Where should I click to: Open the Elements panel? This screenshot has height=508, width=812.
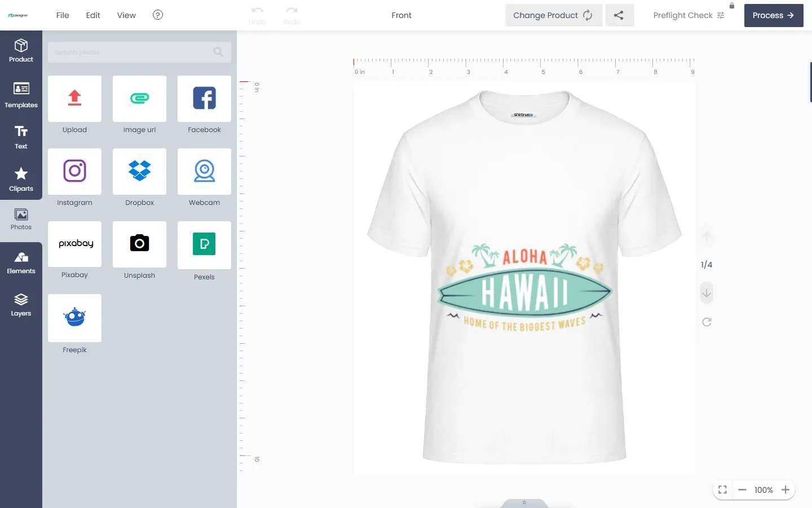click(x=21, y=263)
